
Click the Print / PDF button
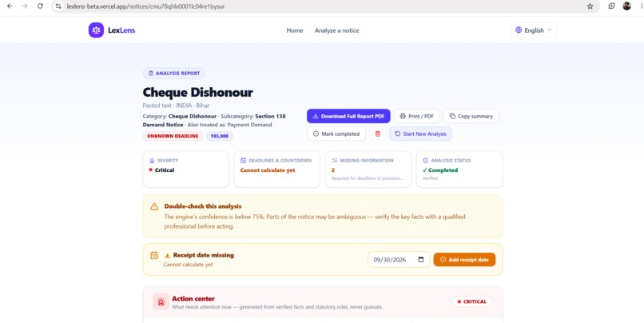click(x=417, y=116)
